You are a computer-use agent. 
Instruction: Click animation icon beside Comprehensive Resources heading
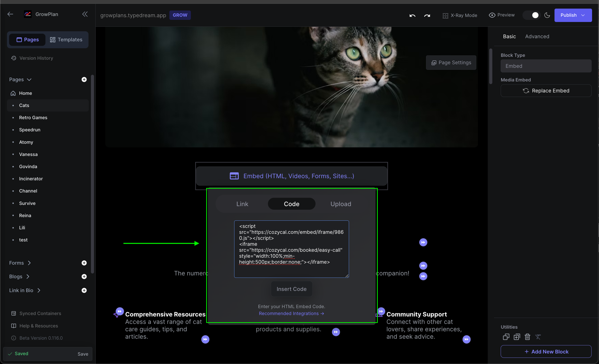(x=119, y=311)
